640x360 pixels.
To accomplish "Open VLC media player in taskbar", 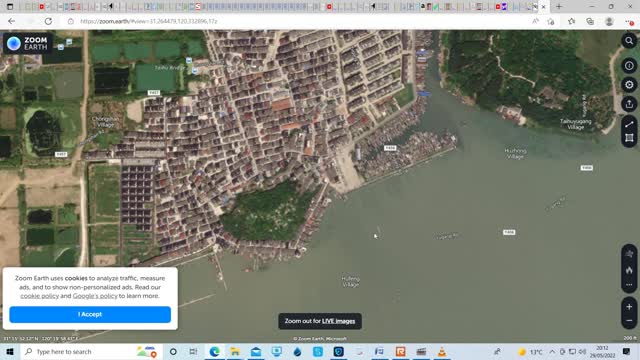I will [442, 351].
